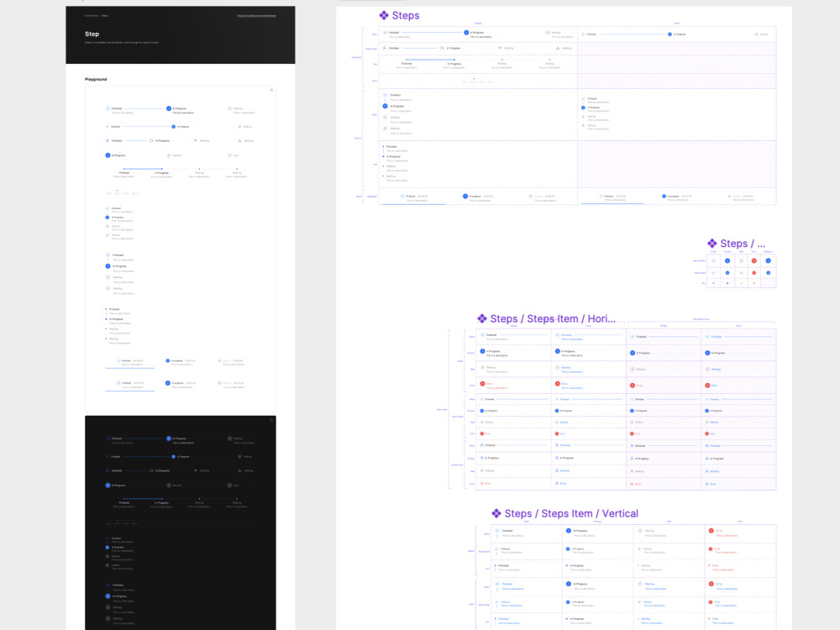Image resolution: width=840 pixels, height=630 pixels.
Task: Select filter icon beside Waiting in light Playground
Action: (196, 141)
